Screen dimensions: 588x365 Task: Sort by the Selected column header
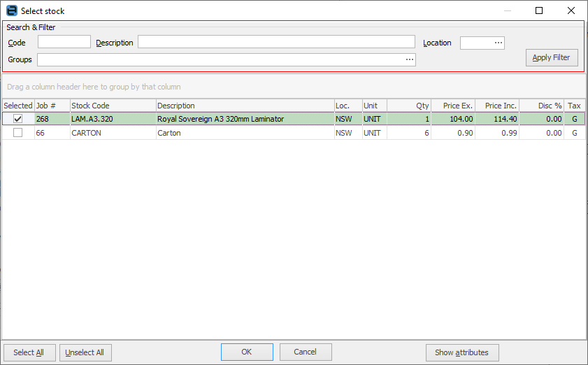18,106
